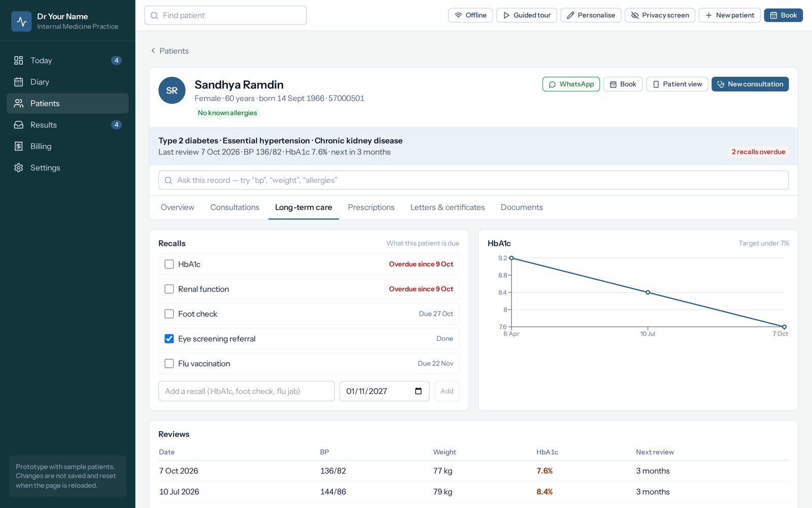Click the New patient button

pos(729,15)
